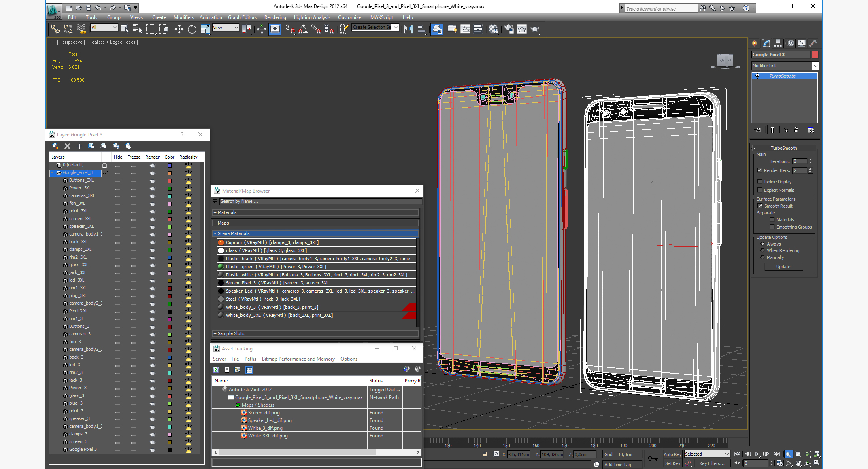Click Add Time Tag label

pos(617,465)
